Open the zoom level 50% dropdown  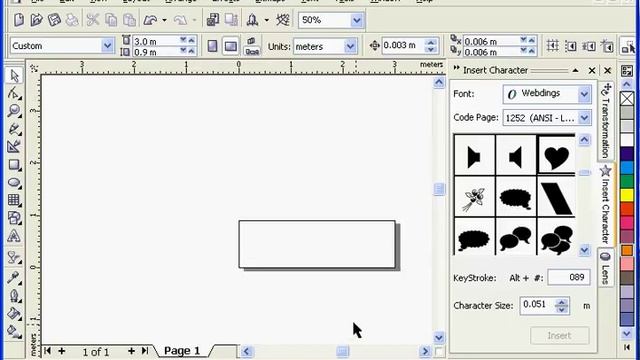tap(357, 20)
